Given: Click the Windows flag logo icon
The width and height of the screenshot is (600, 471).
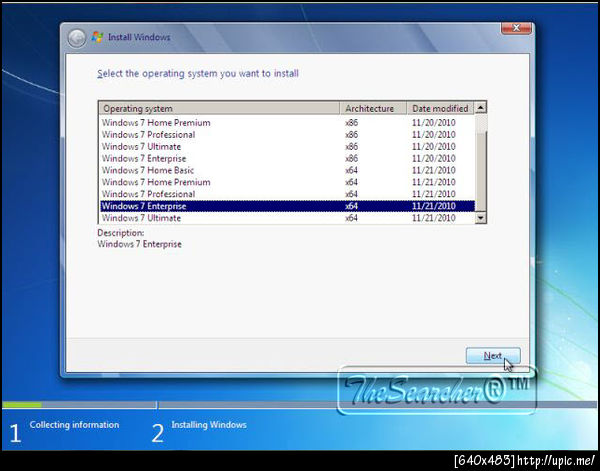Looking at the screenshot, I should pyautogui.click(x=98, y=37).
